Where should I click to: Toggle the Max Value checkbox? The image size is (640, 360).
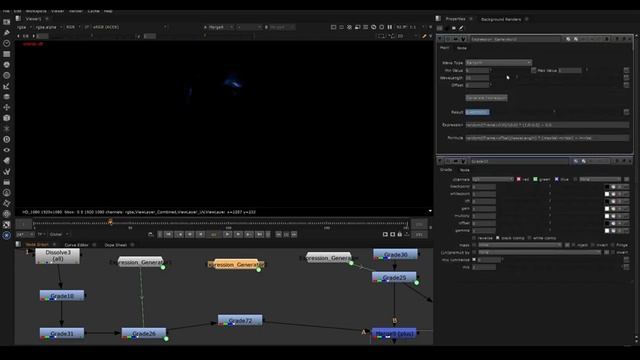[533, 70]
